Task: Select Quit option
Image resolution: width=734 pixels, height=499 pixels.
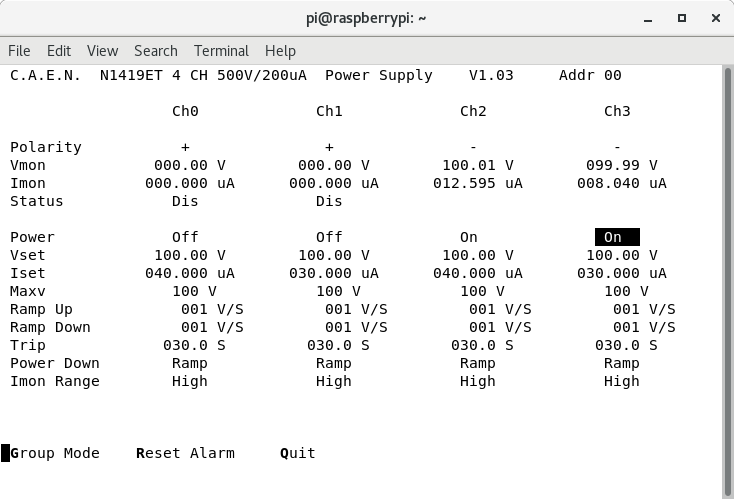Action: (x=298, y=453)
